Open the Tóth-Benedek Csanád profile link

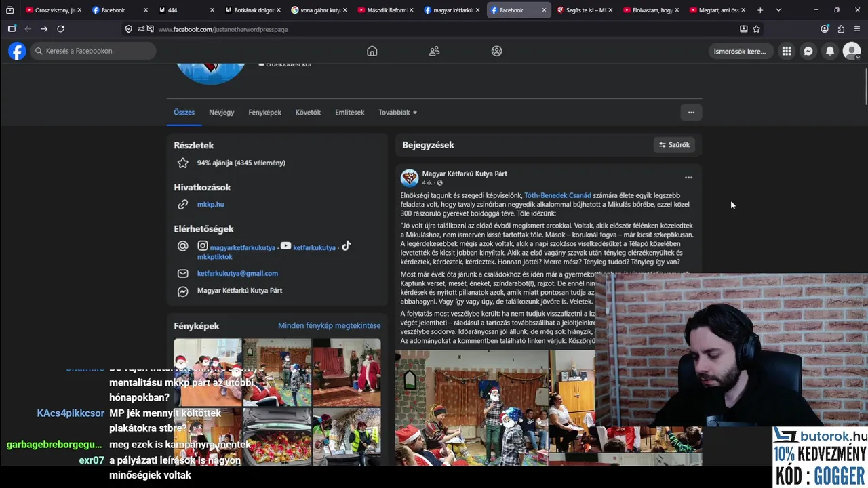point(557,195)
